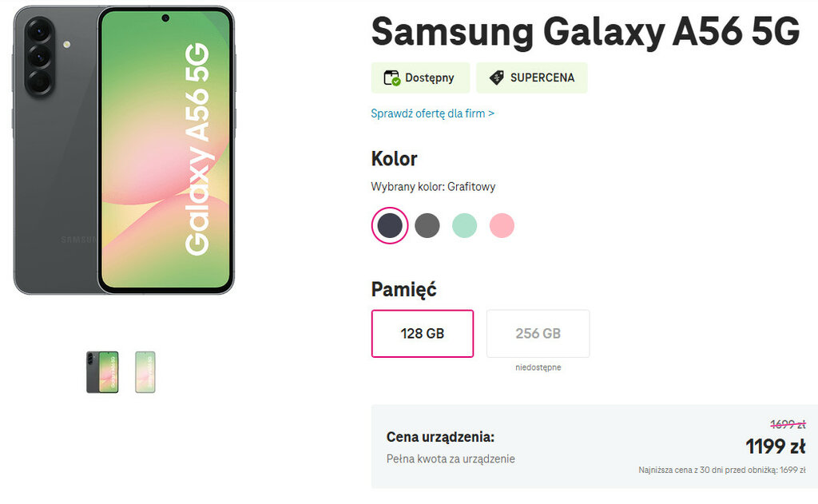Click the current 1199 zł price
This screenshot has width=818, height=504.
(x=775, y=446)
